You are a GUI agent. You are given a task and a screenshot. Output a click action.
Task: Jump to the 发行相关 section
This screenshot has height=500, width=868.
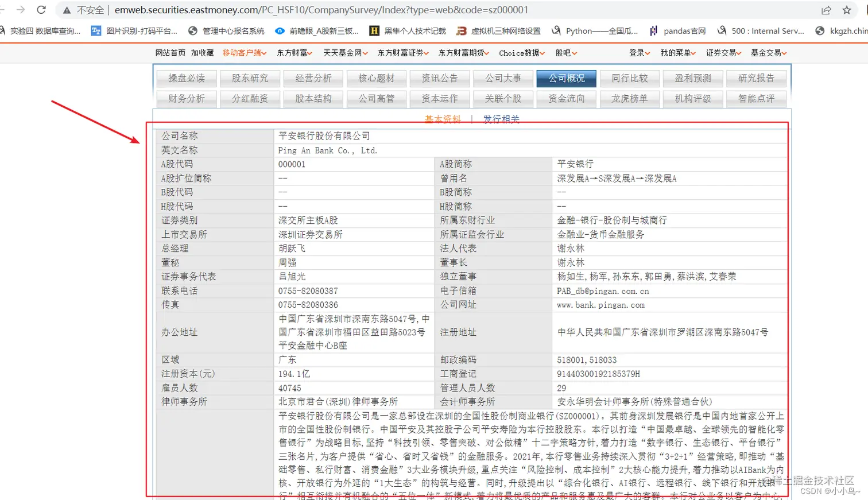pyautogui.click(x=501, y=119)
